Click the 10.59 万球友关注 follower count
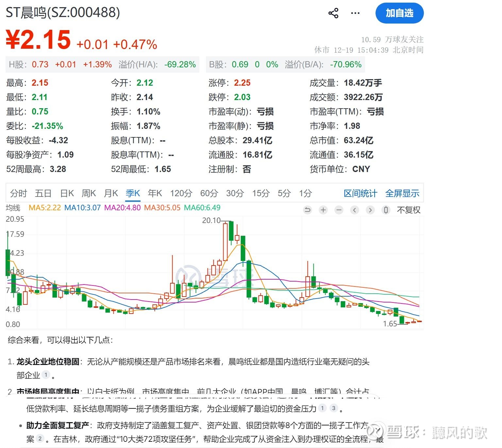This screenshot has width=502, height=448. point(392,40)
